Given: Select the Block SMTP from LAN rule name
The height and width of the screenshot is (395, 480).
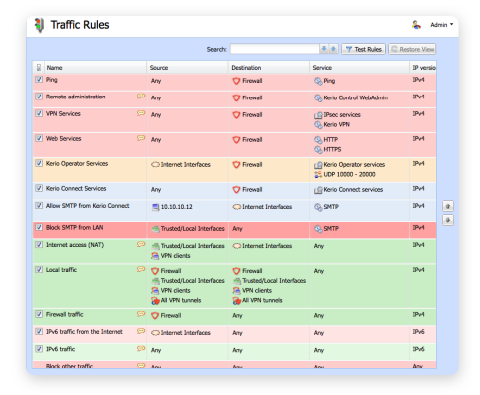Looking at the screenshot, I should click(75, 227).
